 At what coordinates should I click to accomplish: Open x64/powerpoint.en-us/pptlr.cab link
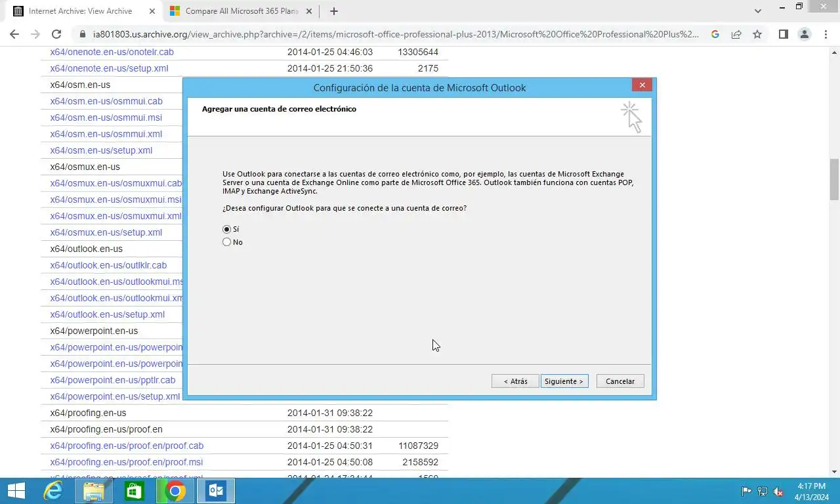click(113, 380)
